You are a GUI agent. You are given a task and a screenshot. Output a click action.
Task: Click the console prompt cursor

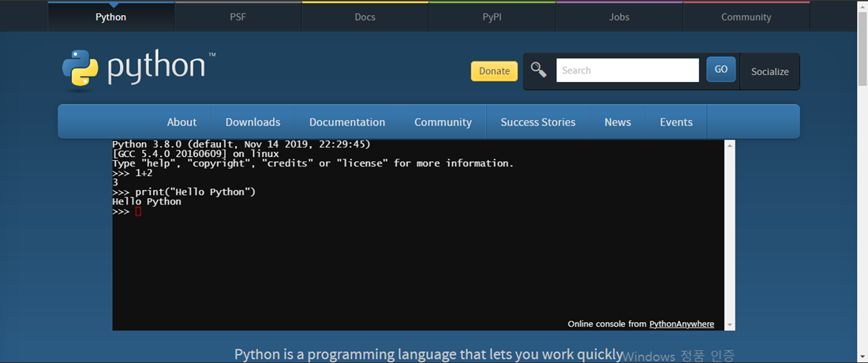[x=138, y=211]
